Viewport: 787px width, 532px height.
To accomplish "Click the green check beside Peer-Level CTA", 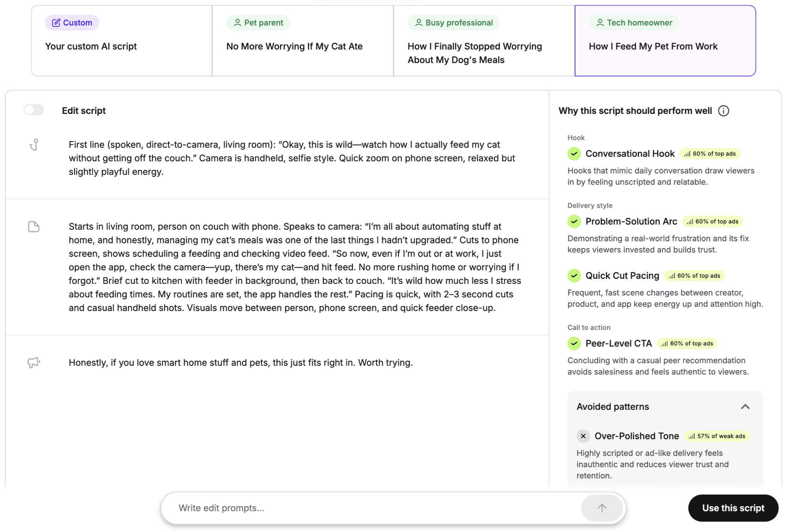I will tap(574, 343).
